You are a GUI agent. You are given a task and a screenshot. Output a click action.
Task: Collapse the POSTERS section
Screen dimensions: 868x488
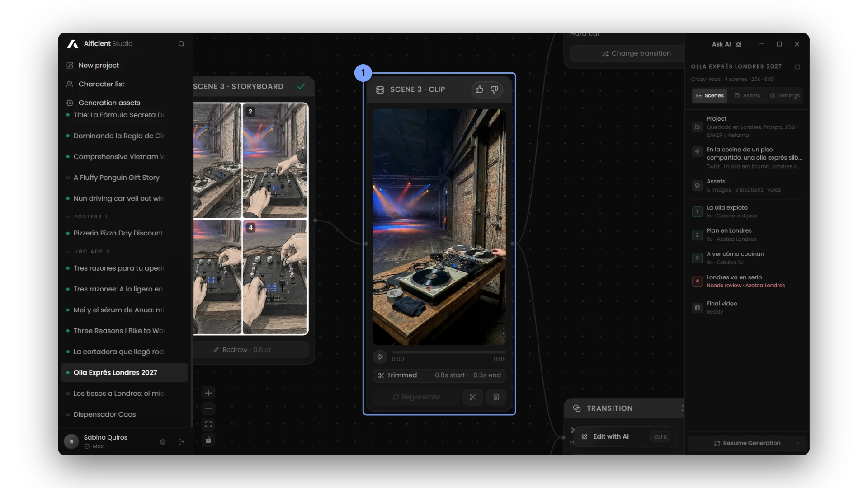pyautogui.click(x=87, y=217)
